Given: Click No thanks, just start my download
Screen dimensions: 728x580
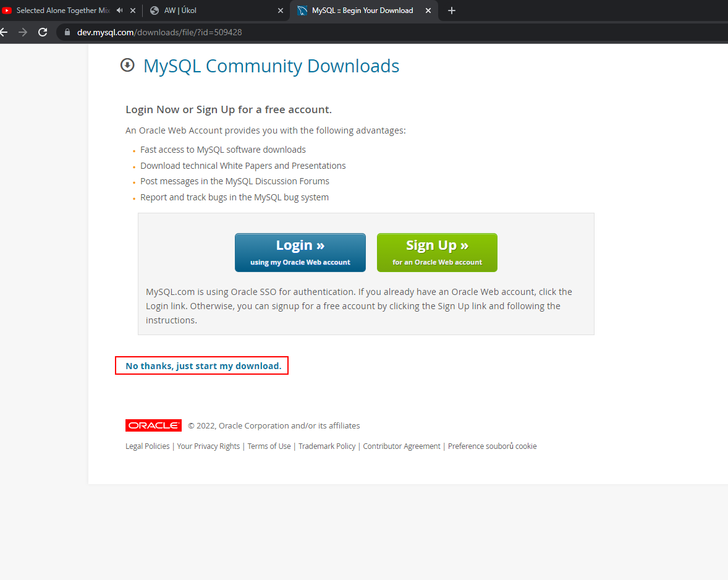Looking at the screenshot, I should tap(203, 366).
